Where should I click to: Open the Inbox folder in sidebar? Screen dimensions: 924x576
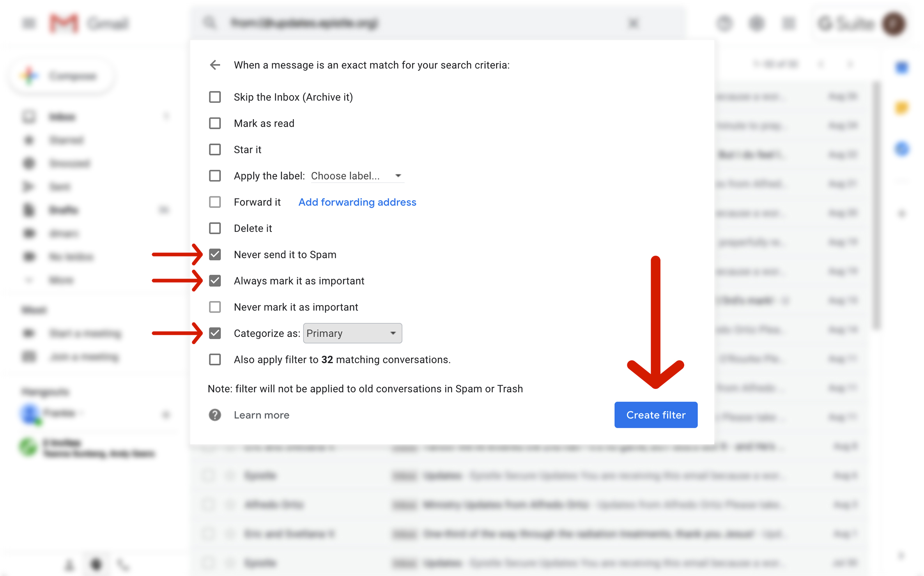[x=62, y=117]
